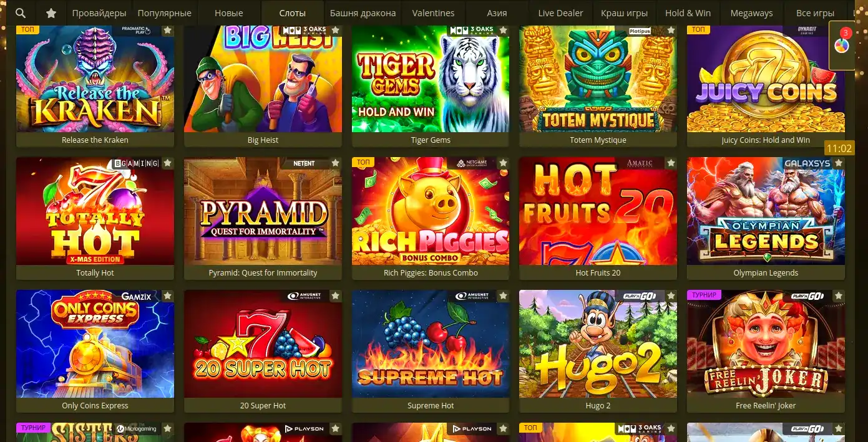The height and width of the screenshot is (442, 868).
Task: Switch to the Слоты tab
Action: coord(293,13)
